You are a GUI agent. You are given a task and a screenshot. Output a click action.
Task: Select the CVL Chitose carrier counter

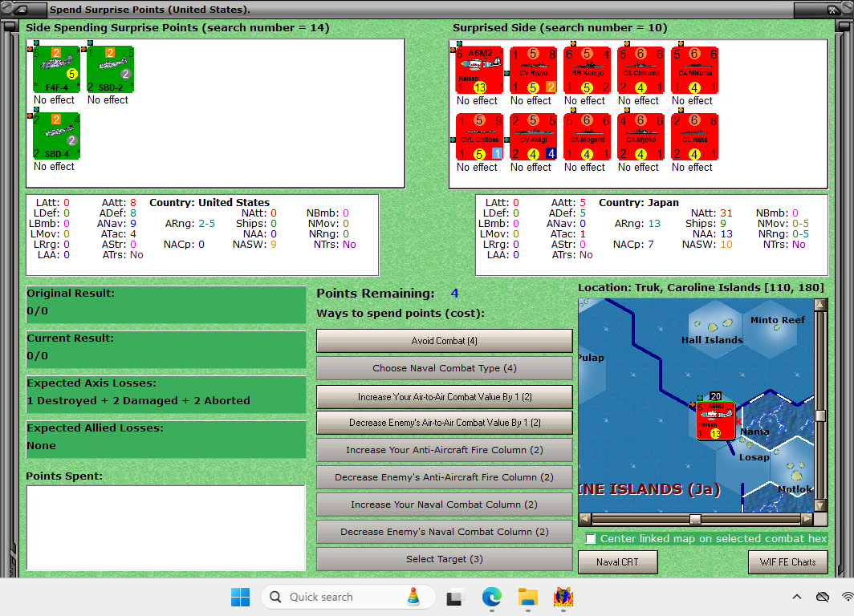tap(479, 136)
